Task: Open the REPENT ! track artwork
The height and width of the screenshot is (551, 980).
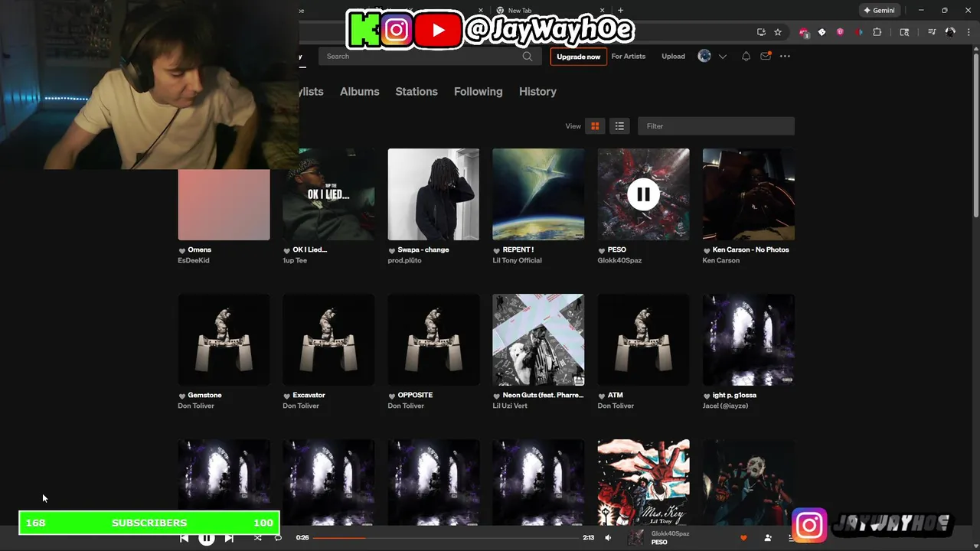Action: tap(538, 194)
